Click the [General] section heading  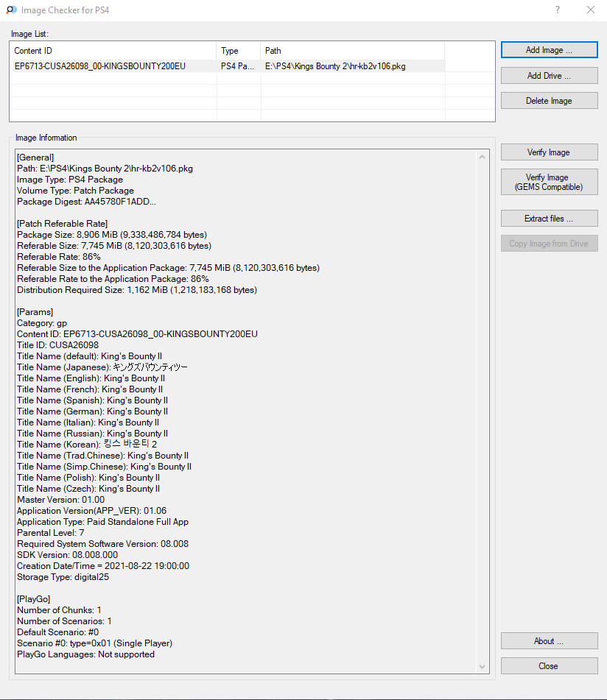pos(35,157)
